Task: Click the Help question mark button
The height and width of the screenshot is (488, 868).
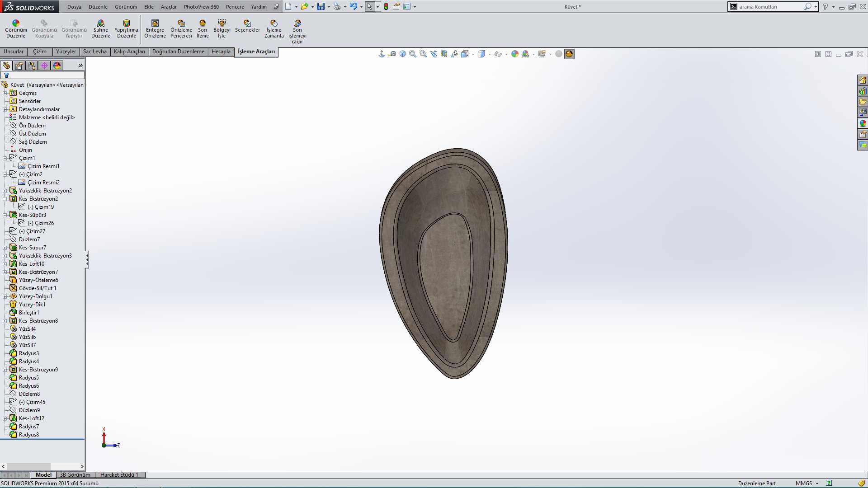Action: [825, 7]
